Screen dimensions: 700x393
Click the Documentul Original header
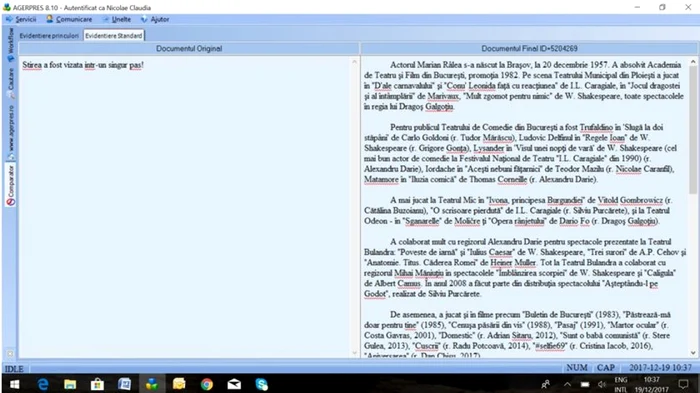[x=189, y=49]
